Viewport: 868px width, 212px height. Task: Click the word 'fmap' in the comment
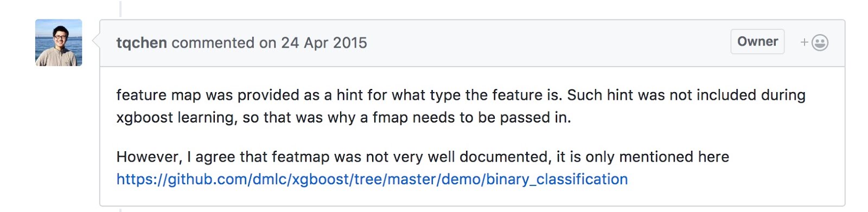390,118
